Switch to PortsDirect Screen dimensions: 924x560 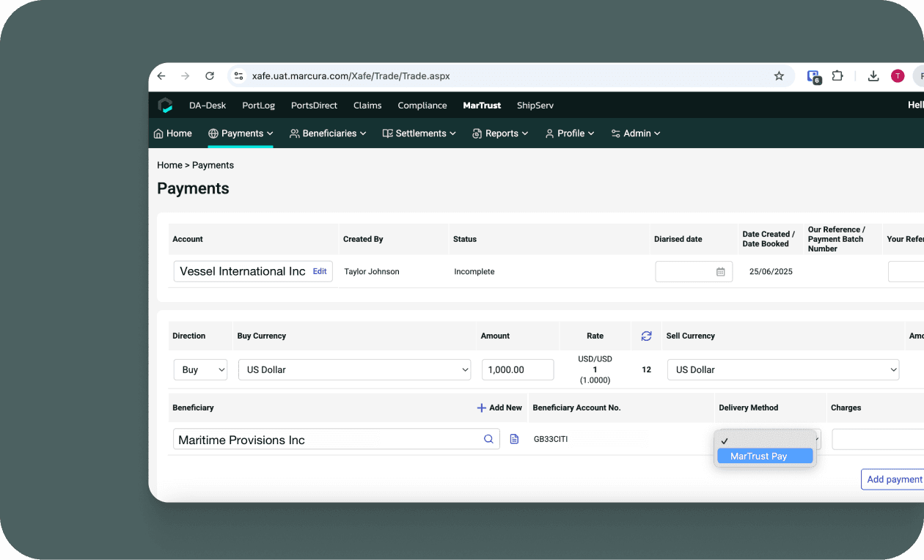(x=314, y=106)
